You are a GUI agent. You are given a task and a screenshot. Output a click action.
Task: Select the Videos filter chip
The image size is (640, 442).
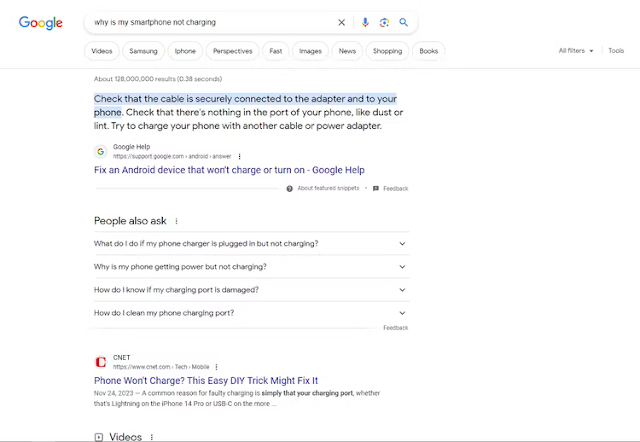[102, 51]
